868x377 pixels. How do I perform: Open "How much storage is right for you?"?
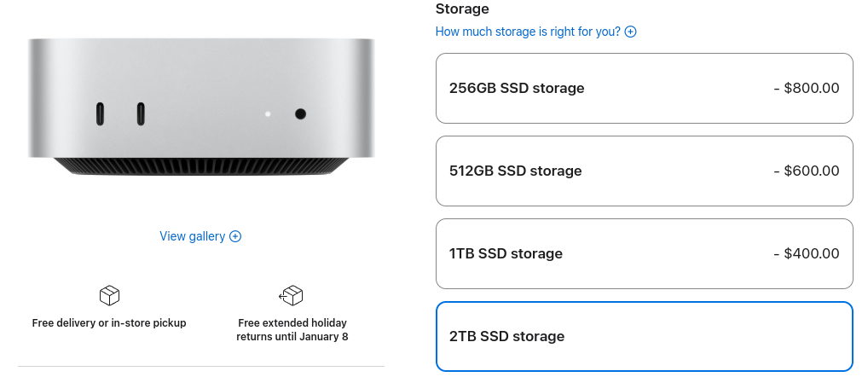coord(528,32)
